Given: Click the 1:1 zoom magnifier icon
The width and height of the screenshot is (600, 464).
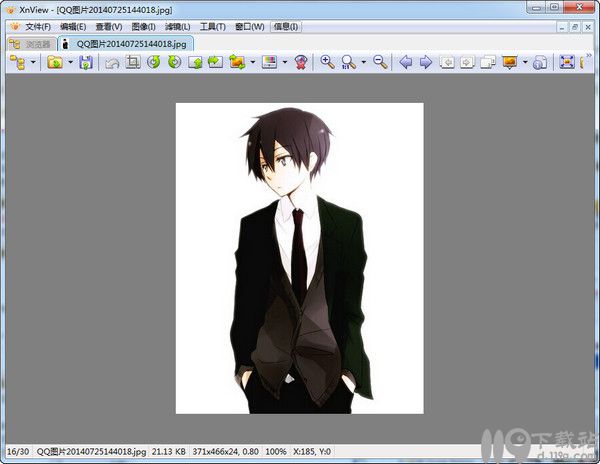Looking at the screenshot, I should [x=349, y=62].
